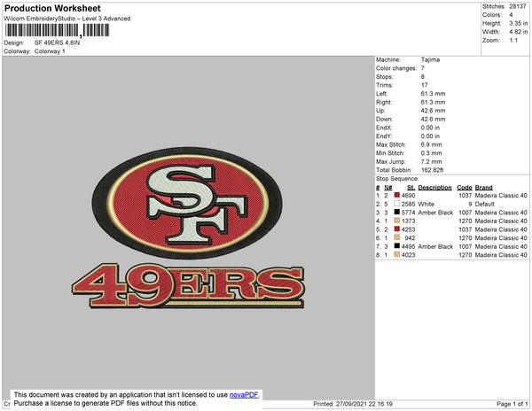
Task: Click the width value '4.82 in'
Action: (519, 32)
